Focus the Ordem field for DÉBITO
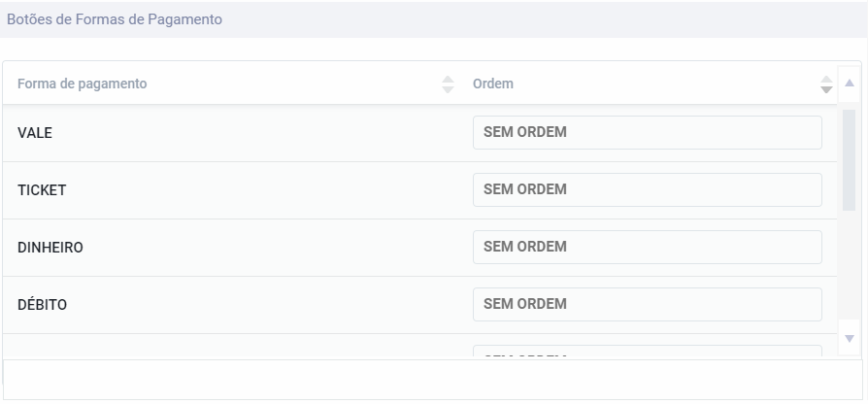 (x=647, y=305)
